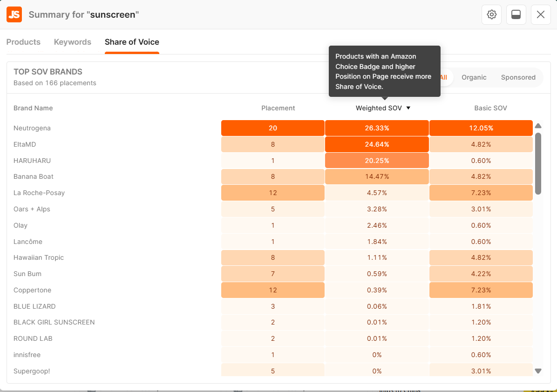
Task: Click EltaMD's 24.64% weighted SOV cell
Action: coord(377,144)
